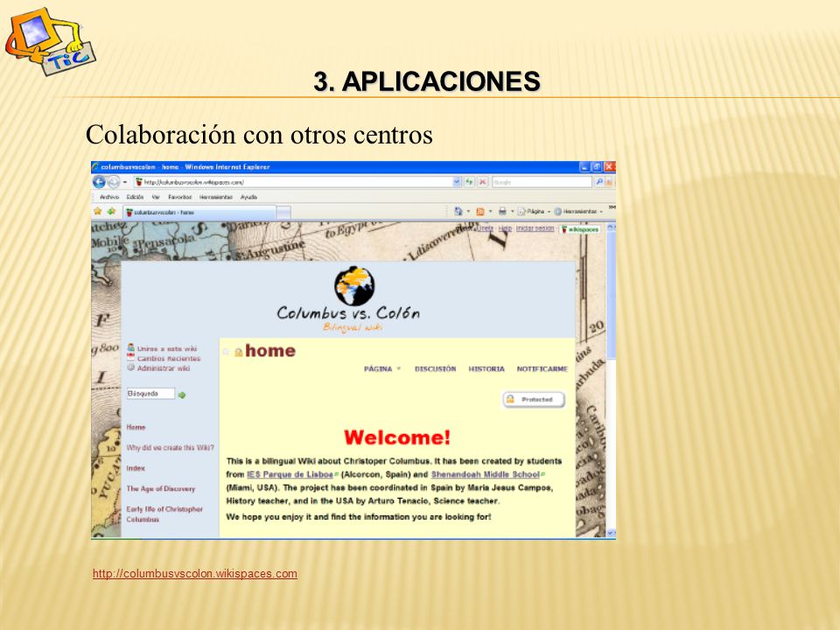Click the green search go arrow
This screenshot has width=840, height=630.
tap(182, 395)
